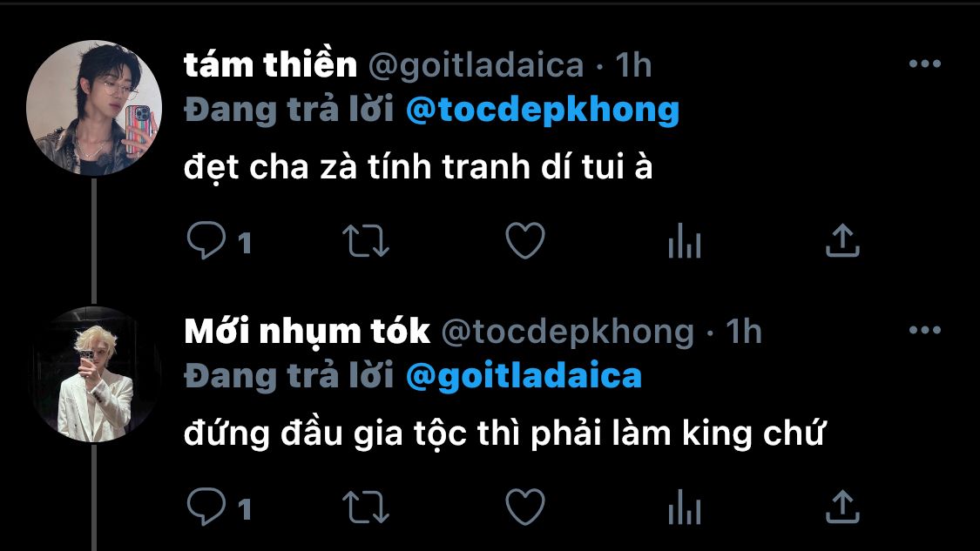Retweet tám thiền's tweet
The height and width of the screenshot is (551, 980).
(x=366, y=242)
